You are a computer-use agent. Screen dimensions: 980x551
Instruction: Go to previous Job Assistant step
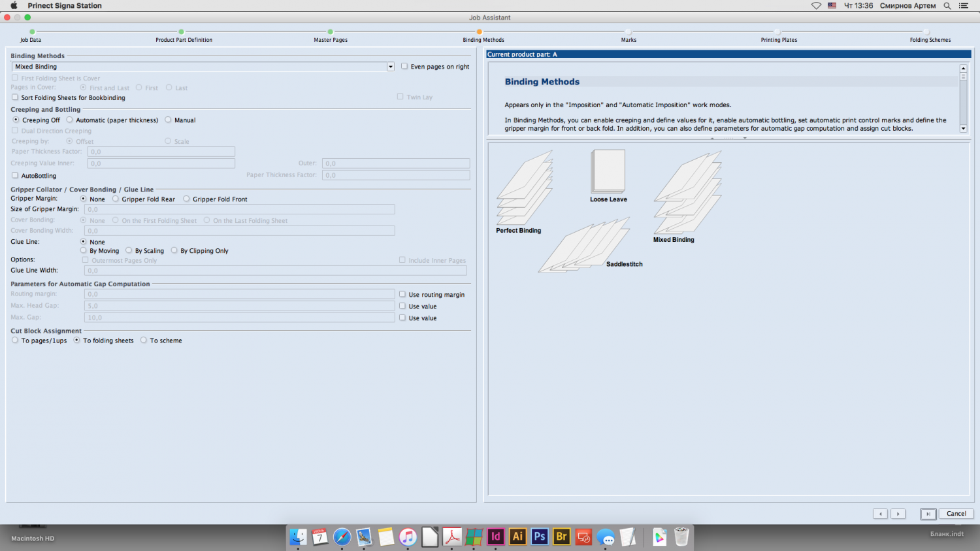880,514
